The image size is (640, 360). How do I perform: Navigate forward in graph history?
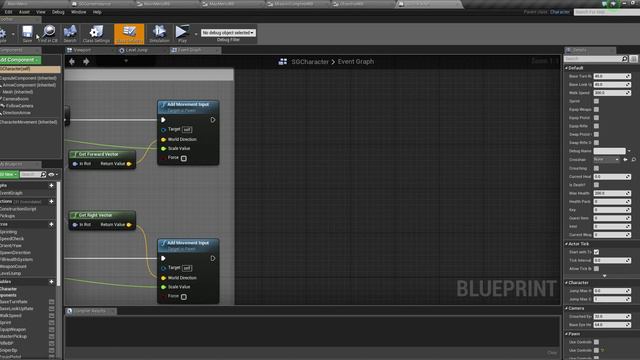(86, 62)
